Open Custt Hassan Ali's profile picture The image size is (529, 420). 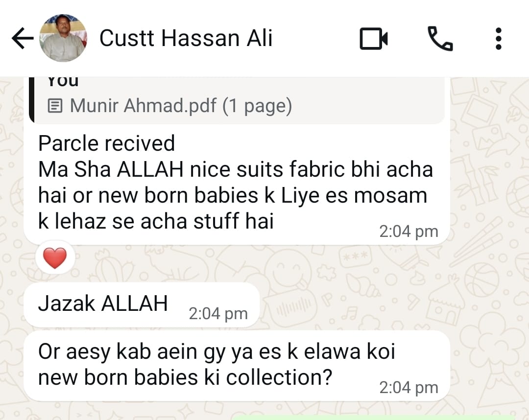point(63,38)
